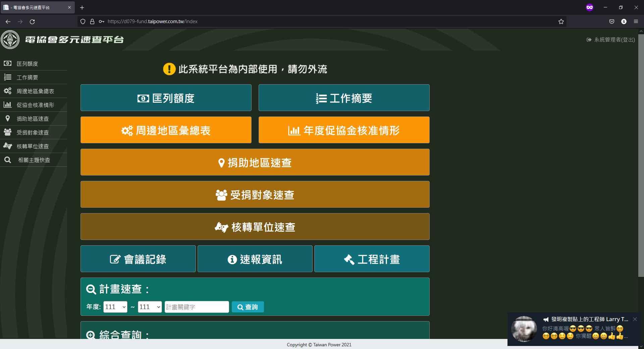Click the 計畫關鍵字 keyword input field
Viewport: 644px width, 349px height.
coord(197,307)
